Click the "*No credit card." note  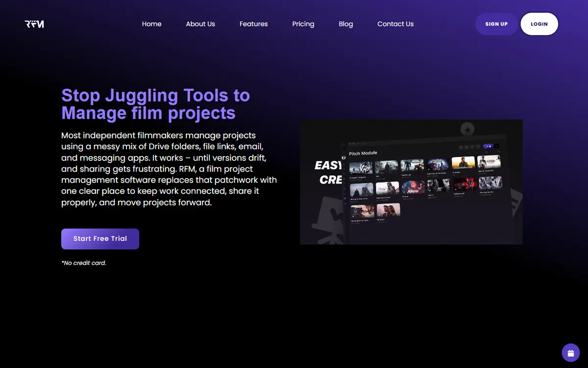[x=84, y=263]
